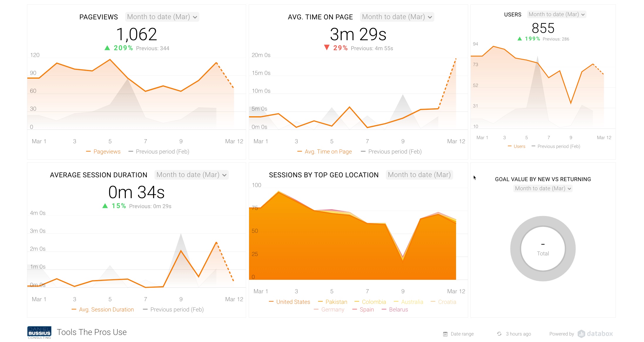Image resolution: width=644 pixels, height=342 pixels.
Task: Open date dropdown on Avg. Time on Page
Action: click(396, 17)
